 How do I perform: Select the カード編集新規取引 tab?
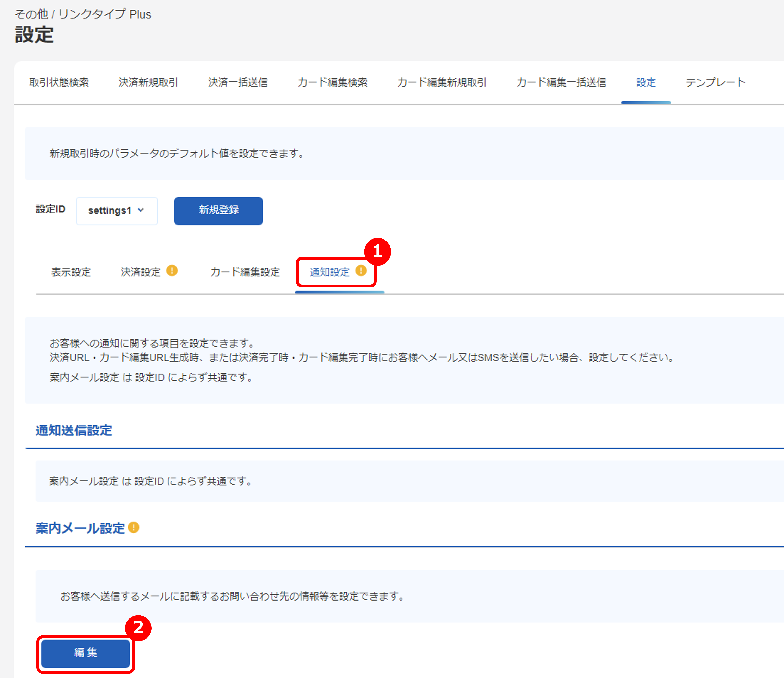coord(442,82)
